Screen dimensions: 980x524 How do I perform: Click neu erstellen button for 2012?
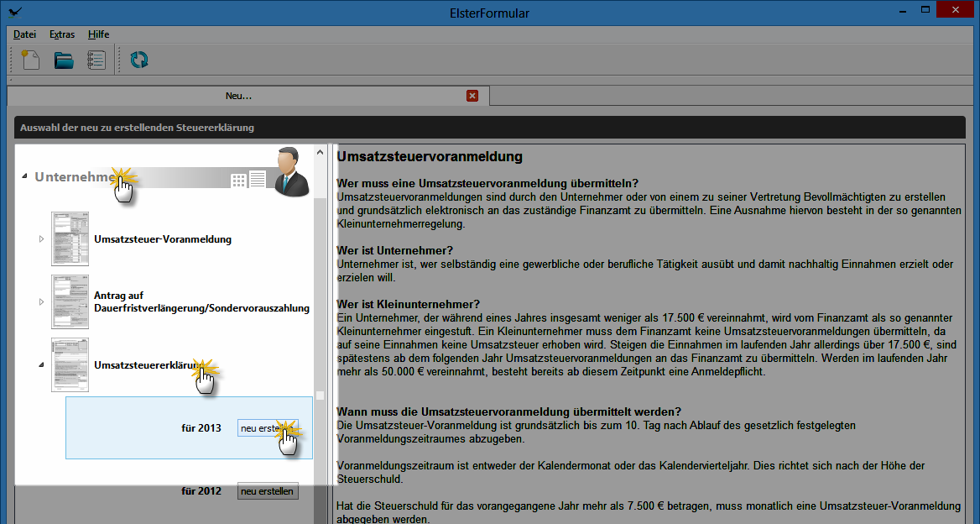point(268,491)
